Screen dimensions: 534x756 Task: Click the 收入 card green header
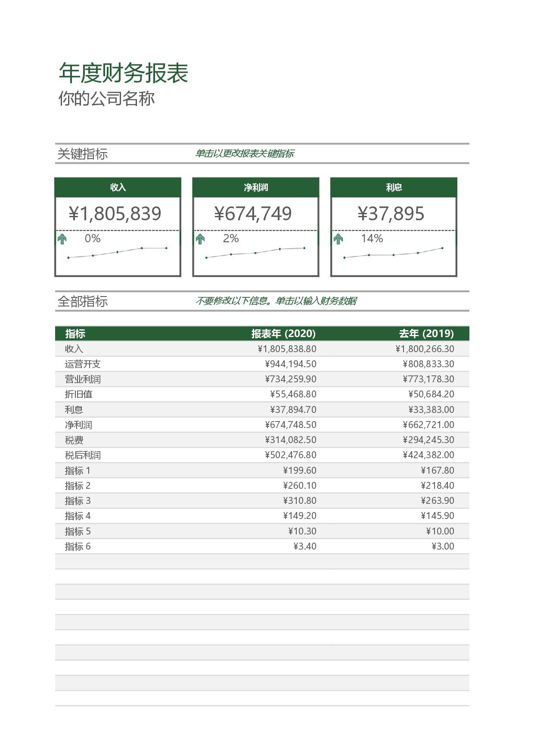(118, 187)
